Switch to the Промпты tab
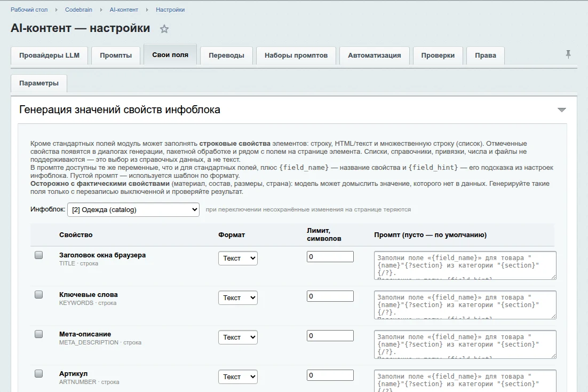This screenshot has height=392, width=588. click(116, 55)
